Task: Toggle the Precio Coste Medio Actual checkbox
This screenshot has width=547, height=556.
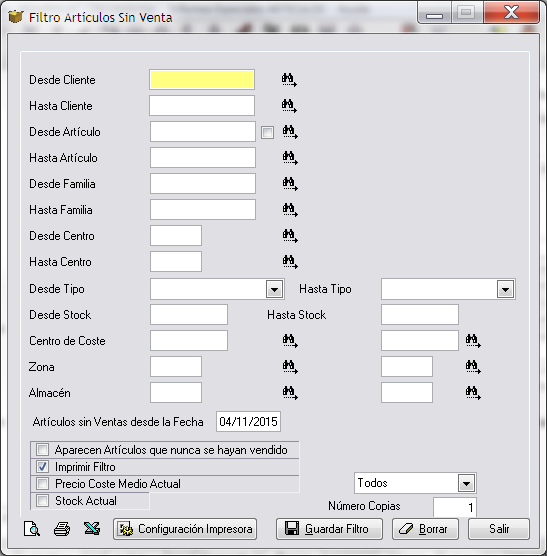Action: pos(43,483)
